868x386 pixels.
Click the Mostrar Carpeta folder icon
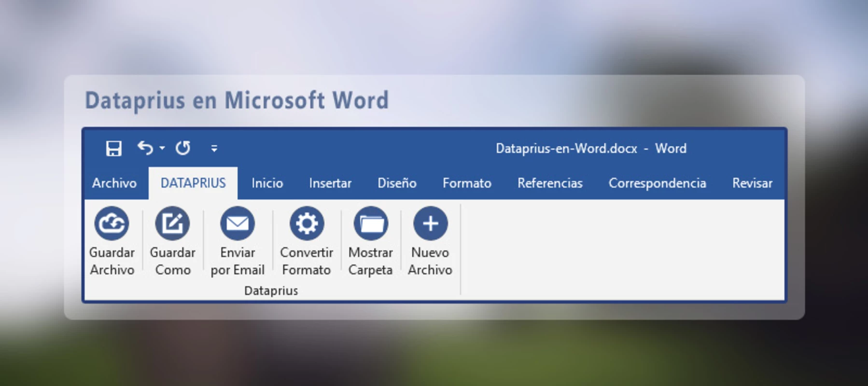pyautogui.click(x=371, y=223)
